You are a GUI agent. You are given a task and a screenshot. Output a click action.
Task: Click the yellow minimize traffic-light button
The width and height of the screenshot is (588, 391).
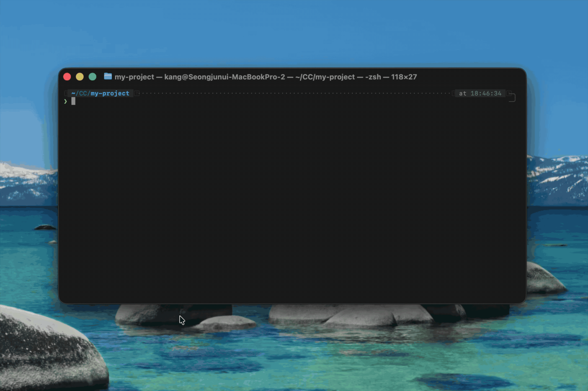pyautogui.click(x=80, y=77)
